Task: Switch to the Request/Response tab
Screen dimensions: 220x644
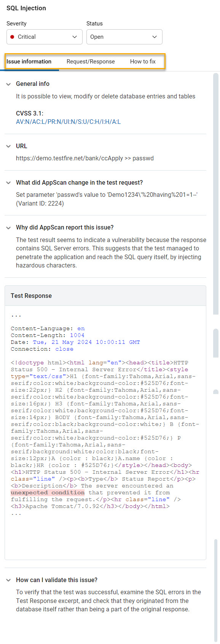Action: (91, 62)
